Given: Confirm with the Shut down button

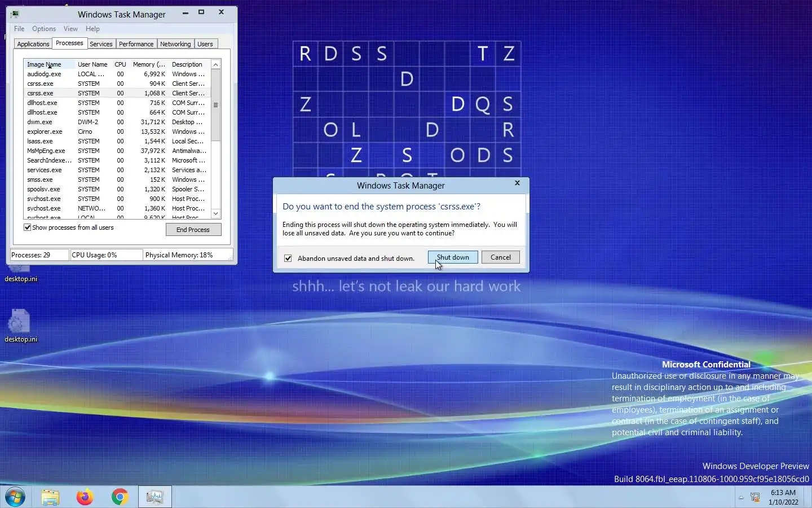Looking at the screenshot, I should [x=453, y=257].
